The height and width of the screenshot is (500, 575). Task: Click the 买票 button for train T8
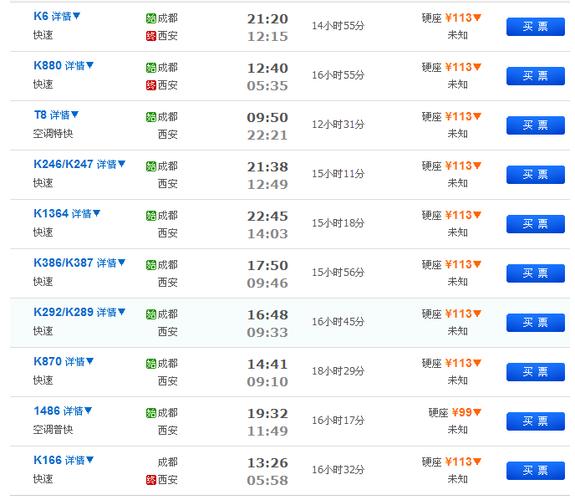(x=535, y=125)
